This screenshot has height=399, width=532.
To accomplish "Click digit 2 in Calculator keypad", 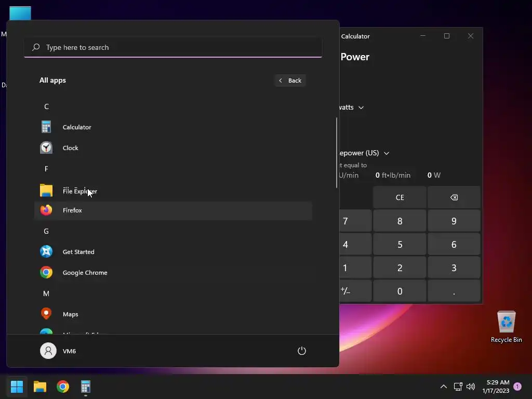I will click(x=400, y=268).
